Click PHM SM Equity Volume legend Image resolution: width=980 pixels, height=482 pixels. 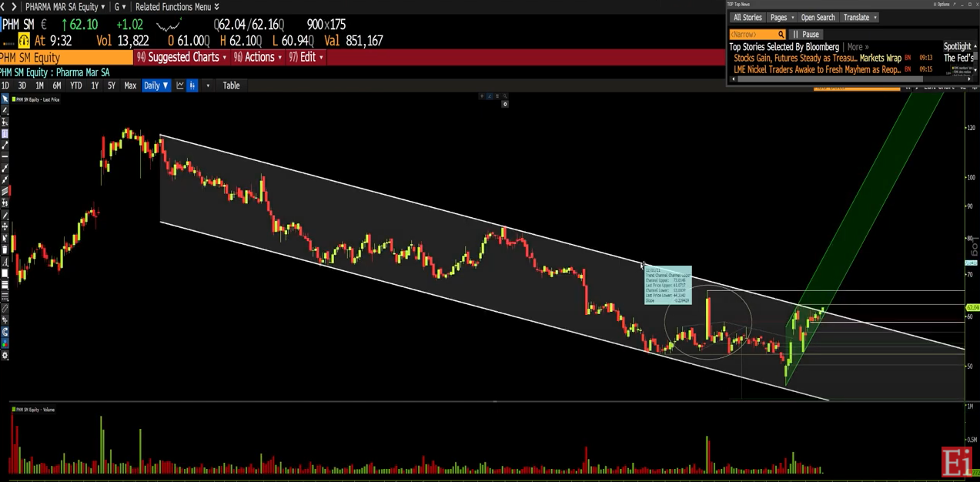point(33,410)
